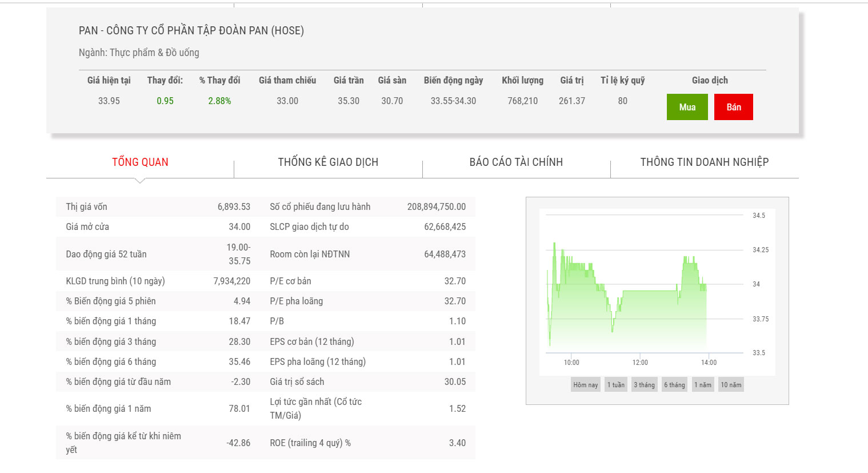Click the PAN company name heading
This screenshot has height=473, width=868.
[191, 31]
